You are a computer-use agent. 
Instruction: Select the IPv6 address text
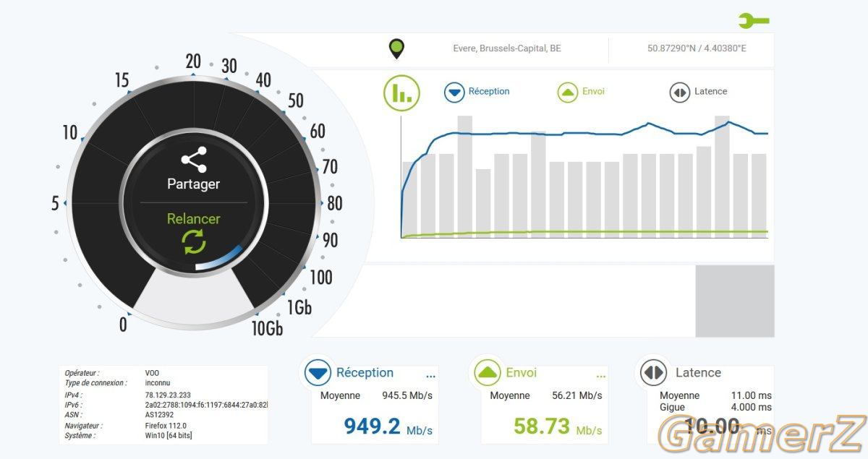pyautogui.click(x=206, y=405)
